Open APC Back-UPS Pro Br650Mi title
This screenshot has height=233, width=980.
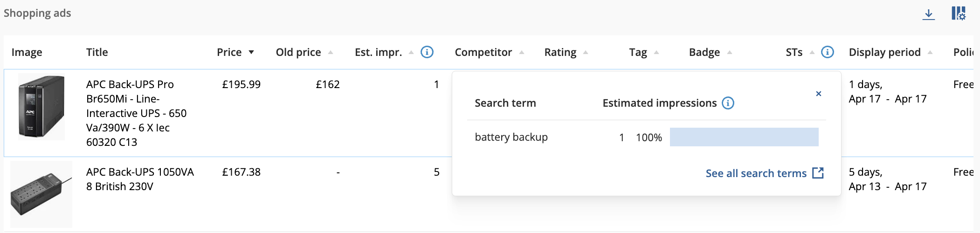point(136,113)
